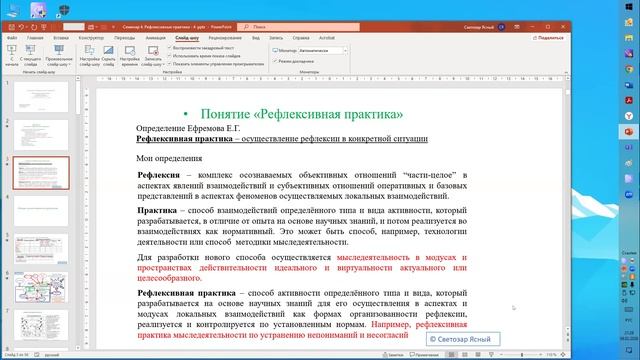Click zoom out minus button
640x360 pixels.
click(x=501, y=355)
